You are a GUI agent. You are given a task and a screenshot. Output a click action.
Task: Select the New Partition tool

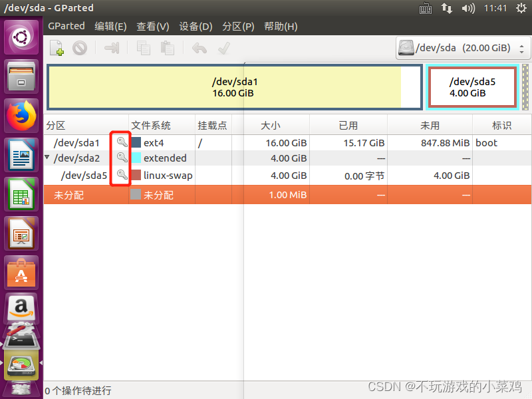tap(57, 47)
